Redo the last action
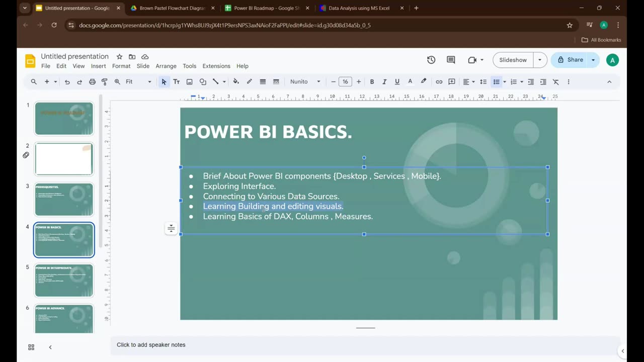This screenshot has height=362, width=644. click(x=79, y=81)
